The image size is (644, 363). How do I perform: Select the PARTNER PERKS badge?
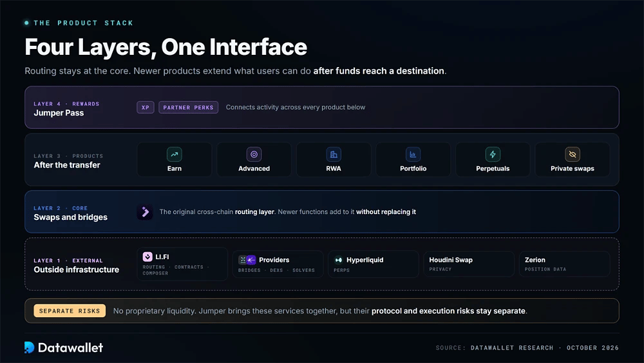click(188, 107)
